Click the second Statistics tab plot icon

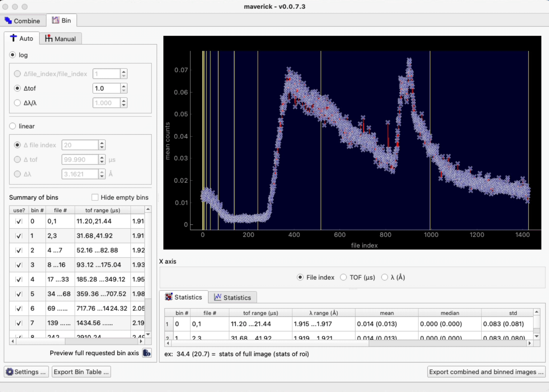point(217,297)
